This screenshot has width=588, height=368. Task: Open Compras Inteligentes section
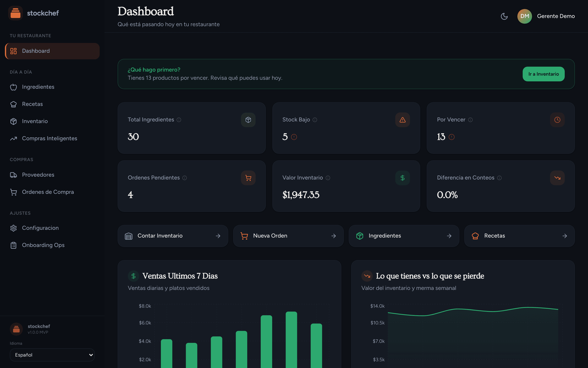(x=52, y=138)
